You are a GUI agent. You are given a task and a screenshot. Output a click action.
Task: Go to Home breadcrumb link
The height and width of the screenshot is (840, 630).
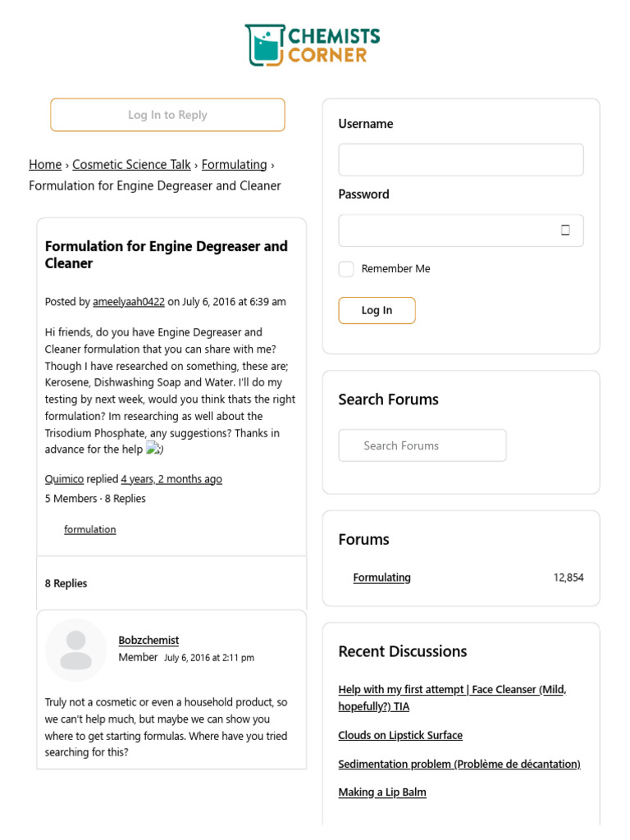tap(45, 164)
